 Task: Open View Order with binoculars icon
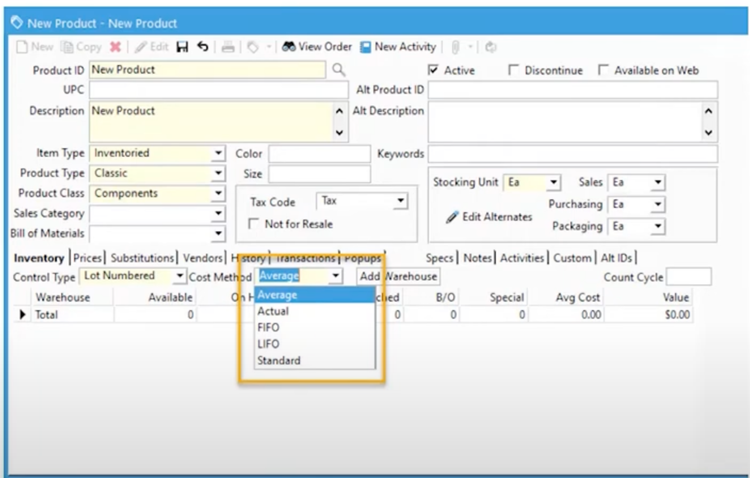point(316,47)
